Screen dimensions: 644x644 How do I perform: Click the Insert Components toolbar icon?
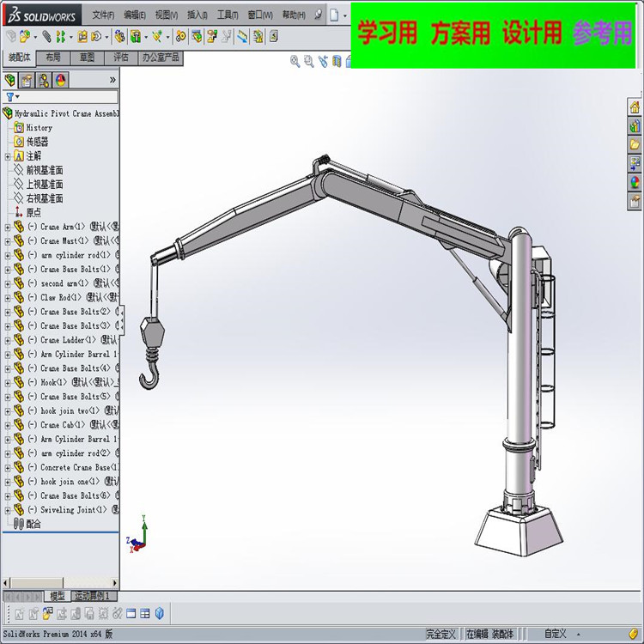click(25, 37)
